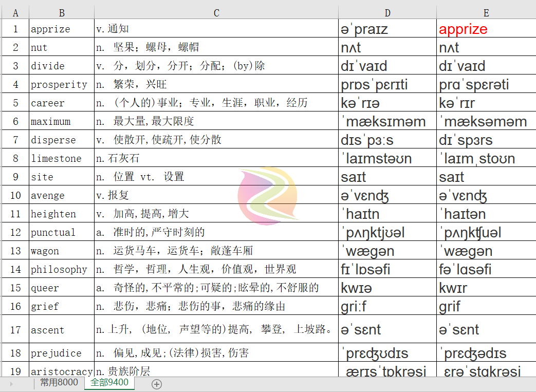Select the 'aristocracy' word cell
This screenshot has height=392, width=536.
[x=62, y=369]
